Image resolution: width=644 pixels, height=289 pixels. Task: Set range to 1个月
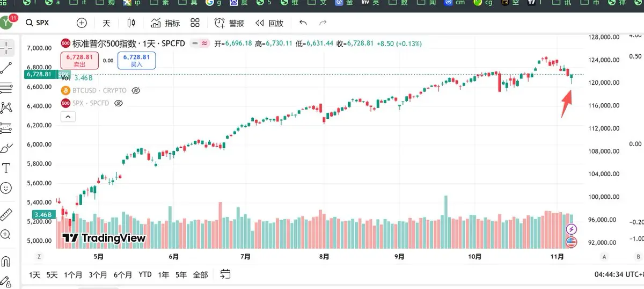coord(73,274)
